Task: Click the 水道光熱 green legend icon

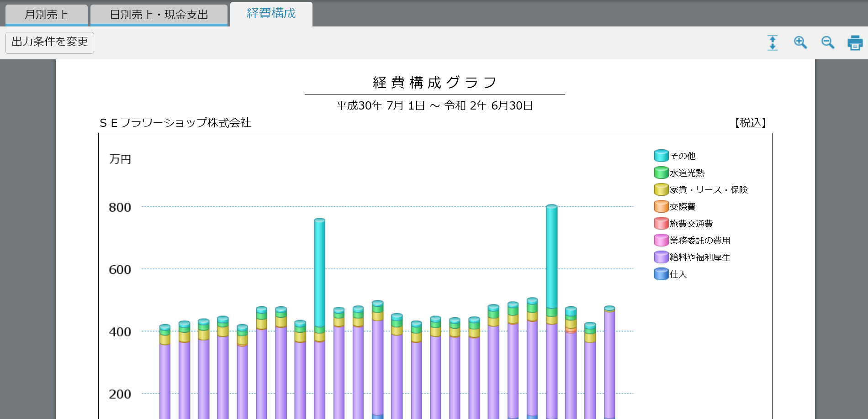Action: point(661,173)
